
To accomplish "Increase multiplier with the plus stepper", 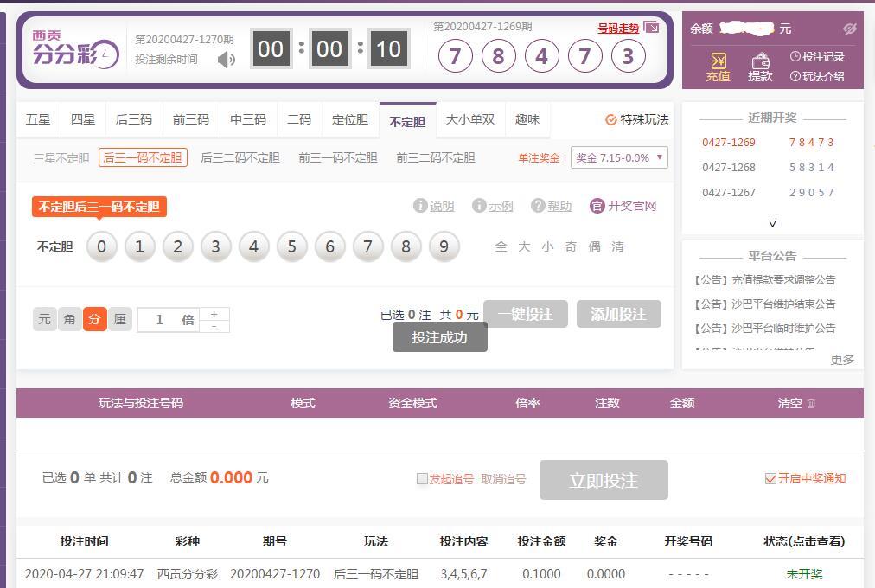I will click(214, 314).
